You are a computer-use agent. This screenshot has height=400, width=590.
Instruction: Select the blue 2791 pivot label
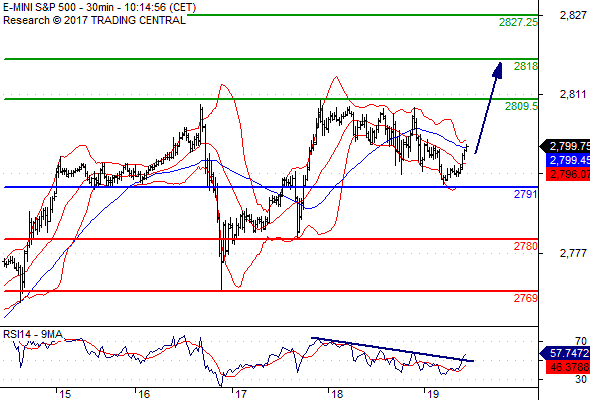tap(526, 194)
